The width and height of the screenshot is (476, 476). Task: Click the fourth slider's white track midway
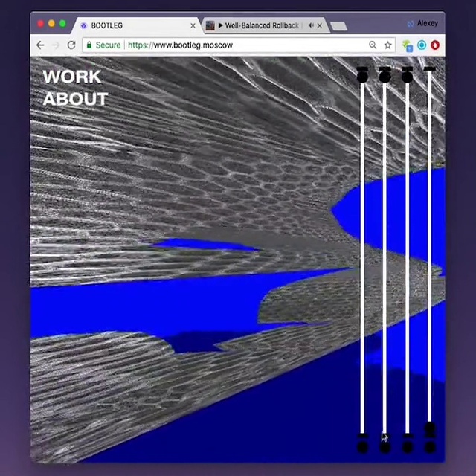coord(430,246)
